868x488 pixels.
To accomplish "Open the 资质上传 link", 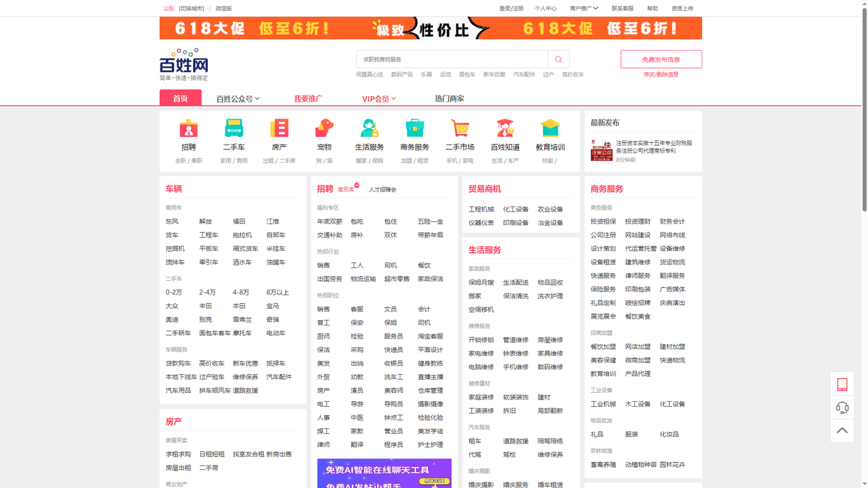I will tap(682, 8).
